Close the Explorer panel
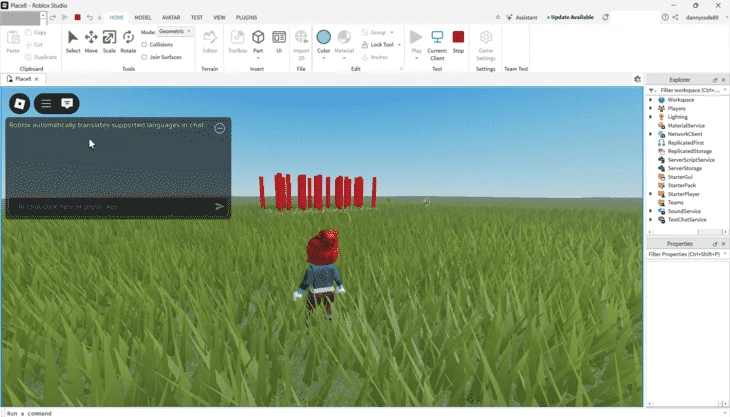The image size is (730, 417). pos(723,80)
